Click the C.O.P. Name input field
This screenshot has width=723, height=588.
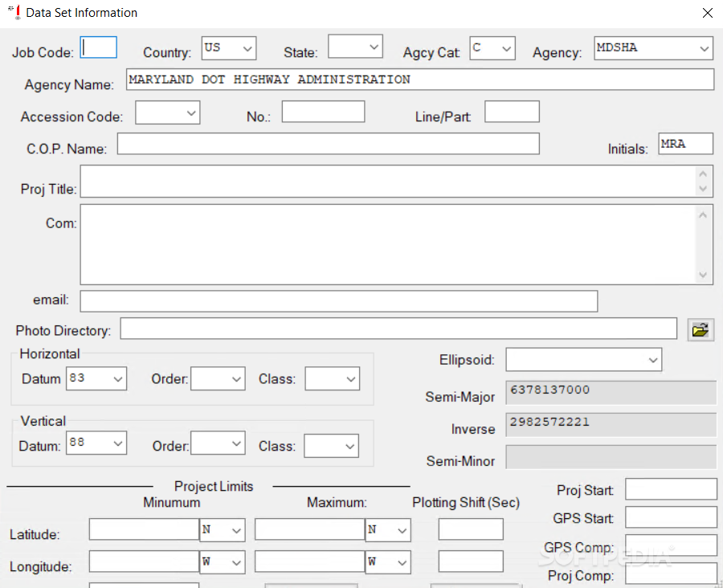click(x=329, y=144)
